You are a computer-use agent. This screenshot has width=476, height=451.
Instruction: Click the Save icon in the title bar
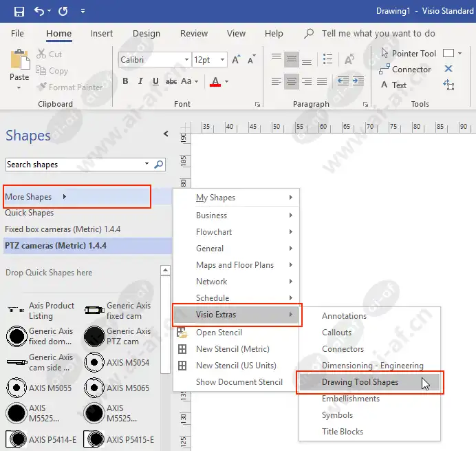(19, 12)
